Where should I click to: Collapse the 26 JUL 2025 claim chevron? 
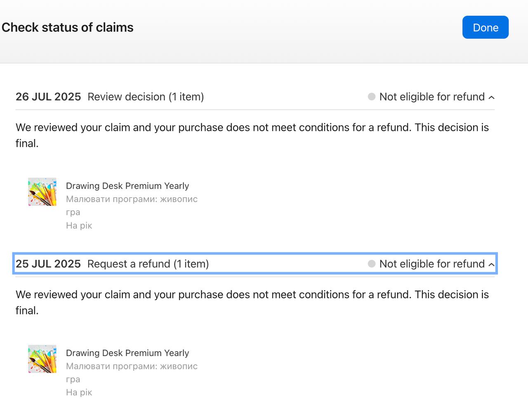click(491, 97)
